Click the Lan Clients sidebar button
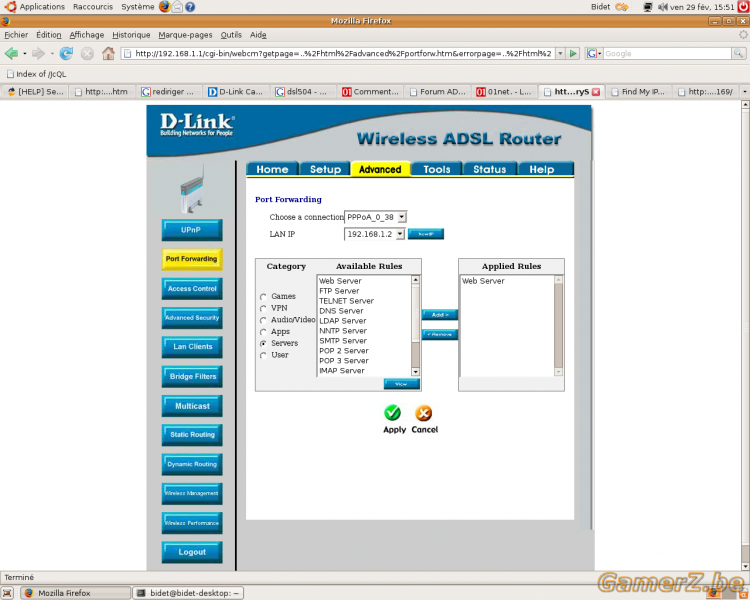Screen dimensions: 750x600 [x=192, y=347]
